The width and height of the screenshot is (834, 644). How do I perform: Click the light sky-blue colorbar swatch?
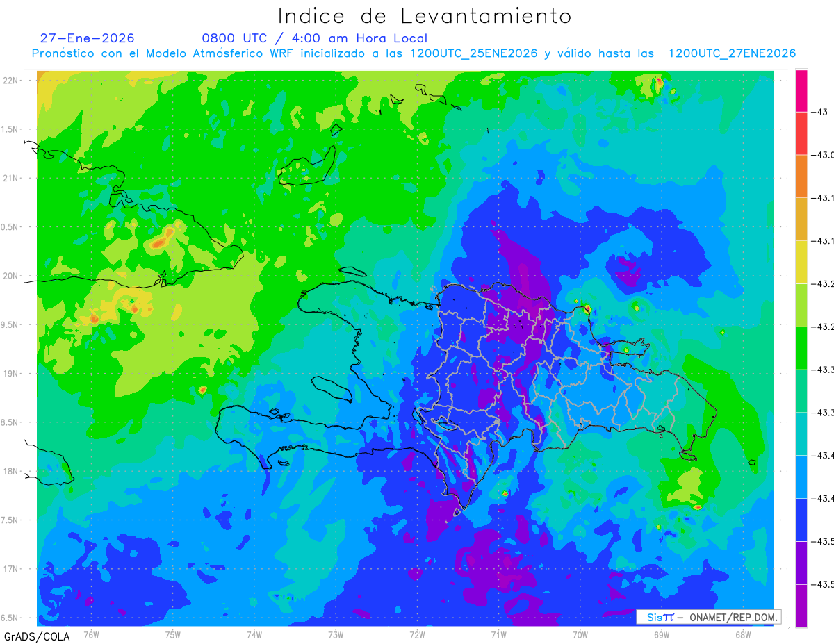pyautogui.click(x=801, y=477)
